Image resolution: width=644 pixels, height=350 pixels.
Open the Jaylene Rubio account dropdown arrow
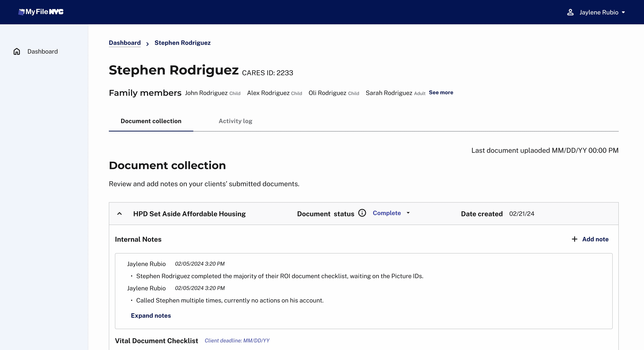point(623,12)
